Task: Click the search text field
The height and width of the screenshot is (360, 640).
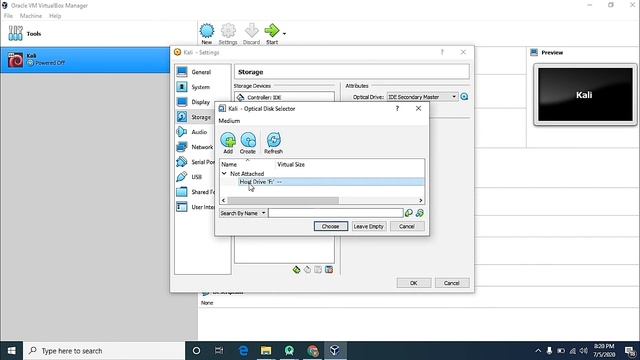Action: pyautogui.click(x=336, y=213)
